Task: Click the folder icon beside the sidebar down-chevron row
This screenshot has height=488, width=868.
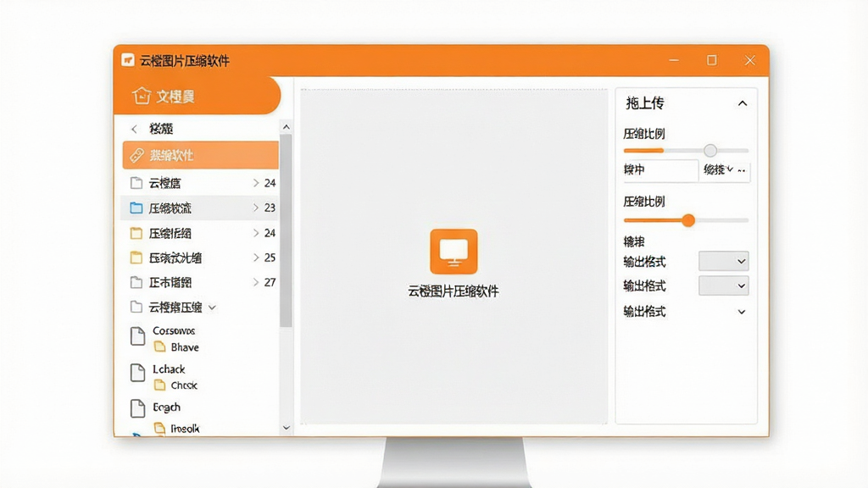Action: pos(136,307)
